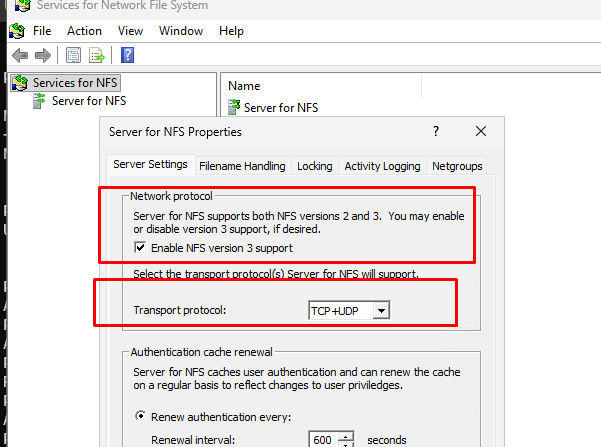
Task: Click the Properties toolbar icon
Action: coord(75,55)
